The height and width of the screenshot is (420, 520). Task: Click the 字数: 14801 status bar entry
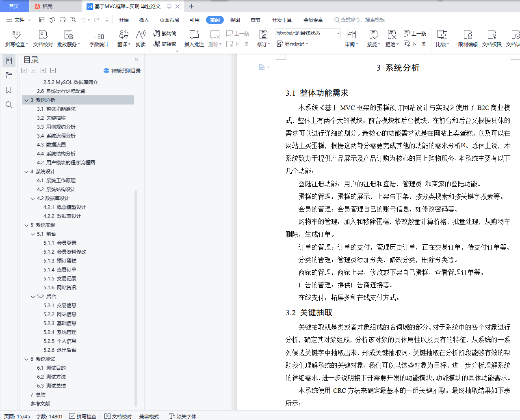[x=50, y=416]
